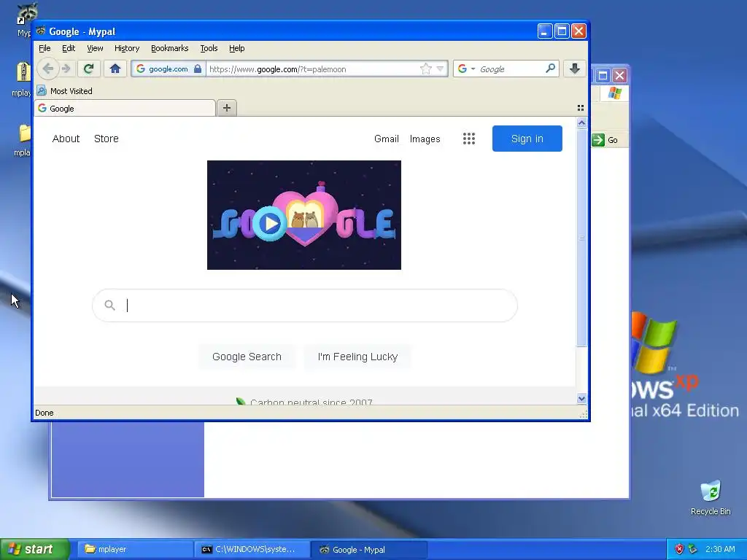
Task: Click the Go arrow in background window
Action: (x=605, y=140)
